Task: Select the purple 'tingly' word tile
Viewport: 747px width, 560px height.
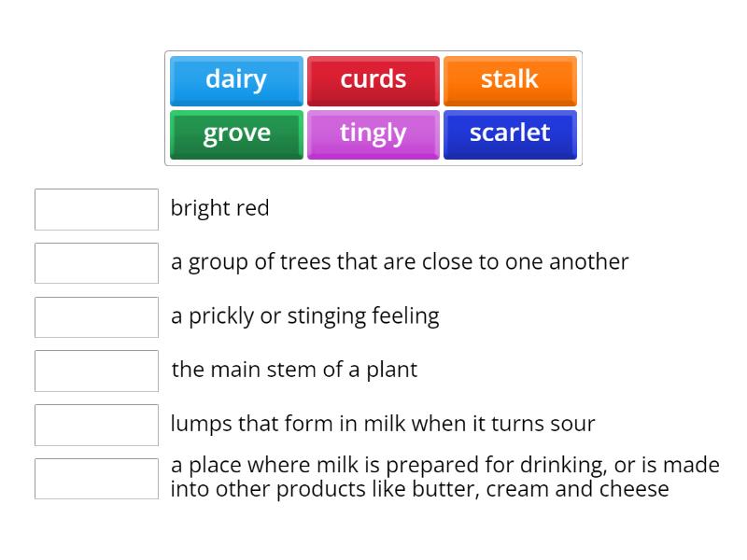Action: pyautogui.click(x=373, y=133)
